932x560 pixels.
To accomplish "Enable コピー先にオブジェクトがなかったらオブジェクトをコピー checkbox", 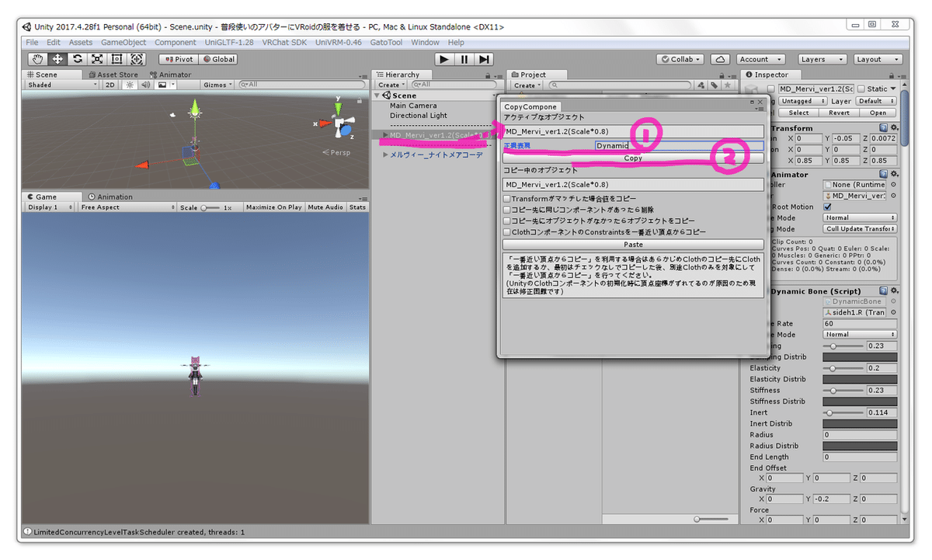I will [507, 221].
